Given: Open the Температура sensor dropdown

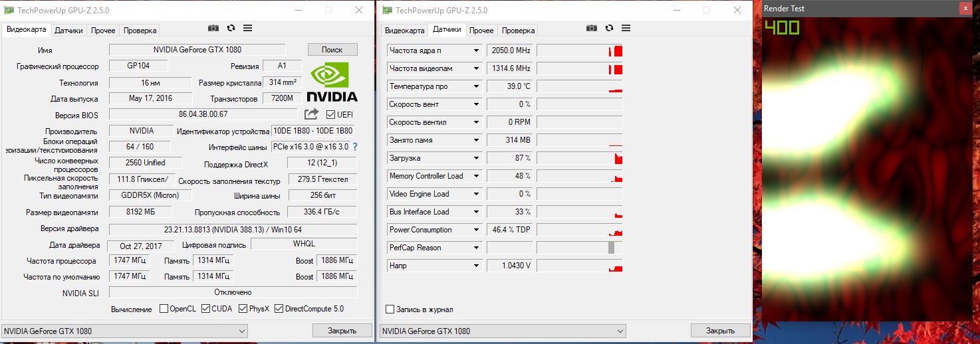Looking at the screenshot, I should [x=476, y=86].
